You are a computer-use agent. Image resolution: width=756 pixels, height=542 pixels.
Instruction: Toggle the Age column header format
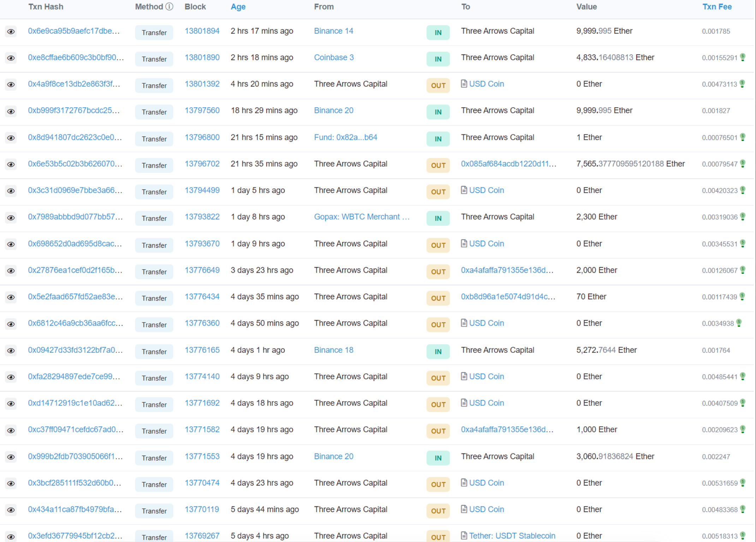238,7
